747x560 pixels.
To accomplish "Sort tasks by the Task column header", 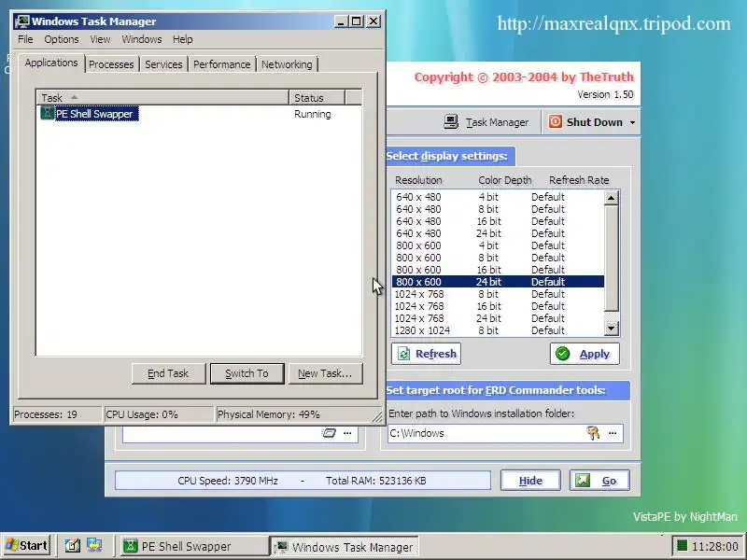I will coord(162,98).
